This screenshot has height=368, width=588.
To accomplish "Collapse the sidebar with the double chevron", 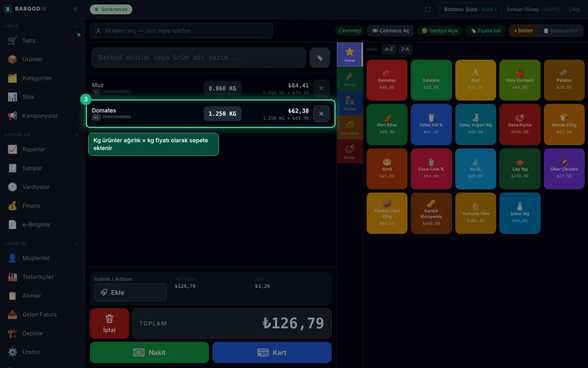I will coord(76,9).
